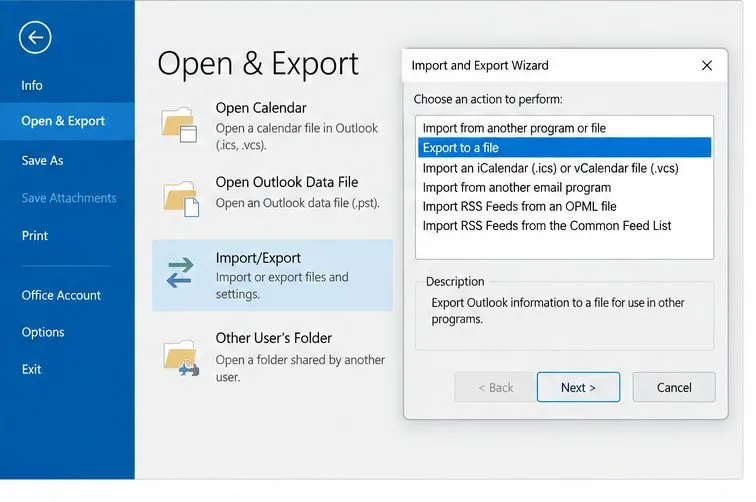This screenshot has width=756, height=502.
Task: Click the Open Outlook Data File icon
Action: click(181, 199)
